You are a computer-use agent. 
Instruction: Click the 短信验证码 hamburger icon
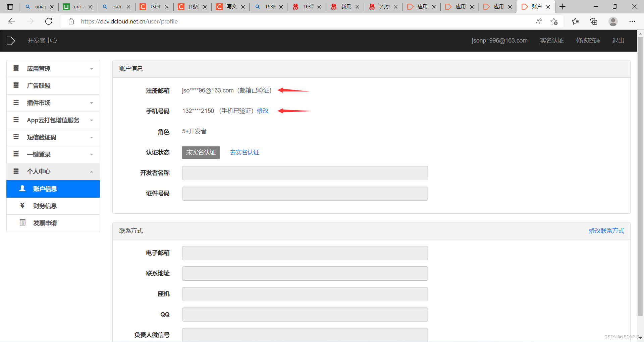[16, 137]
